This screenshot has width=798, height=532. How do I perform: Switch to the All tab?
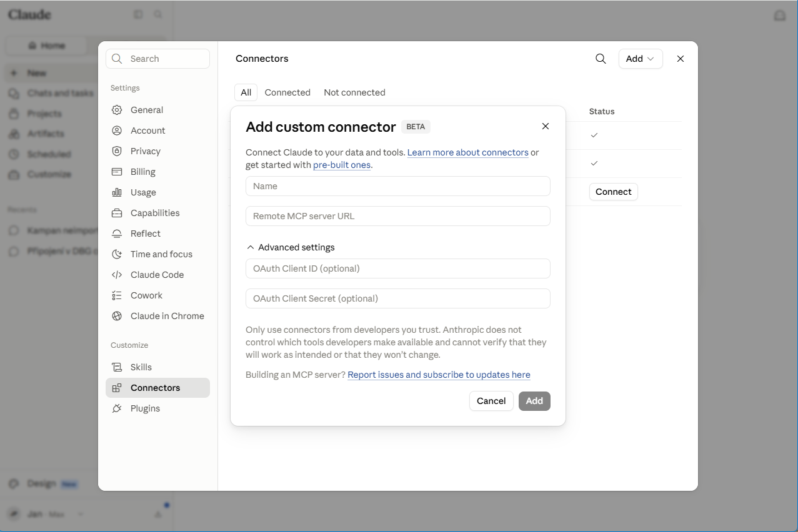click(246, 92)
